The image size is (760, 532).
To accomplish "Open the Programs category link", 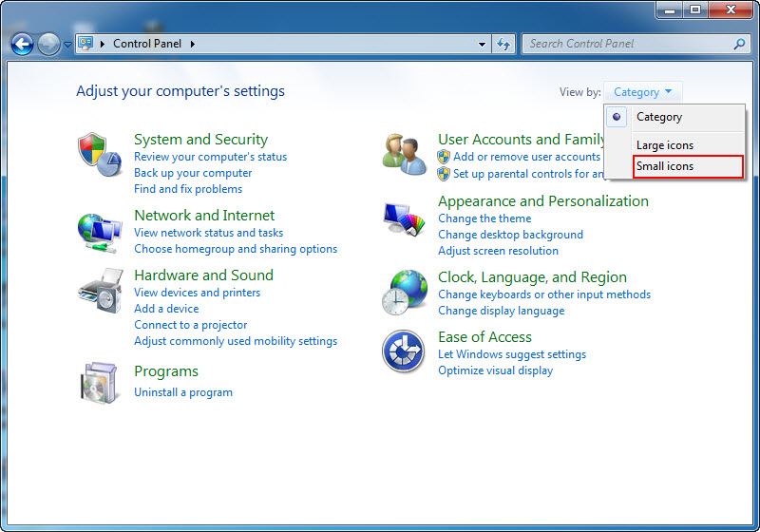I will click(x=165, y=371).
